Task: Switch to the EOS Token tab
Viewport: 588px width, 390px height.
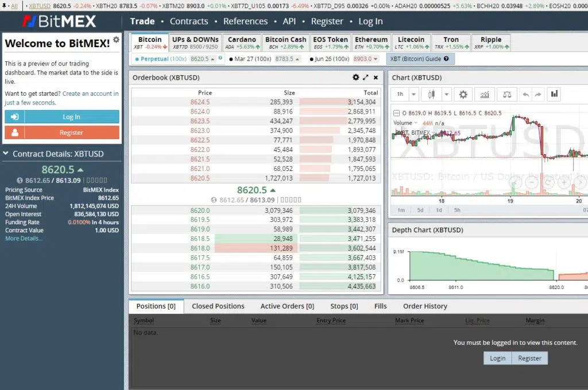Action: tap(330, 42)
